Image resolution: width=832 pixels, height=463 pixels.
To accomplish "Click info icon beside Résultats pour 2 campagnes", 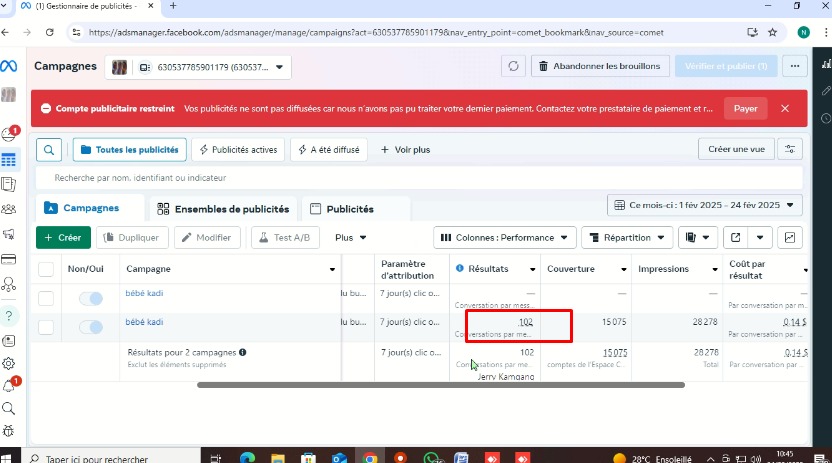I will [242, 352].
